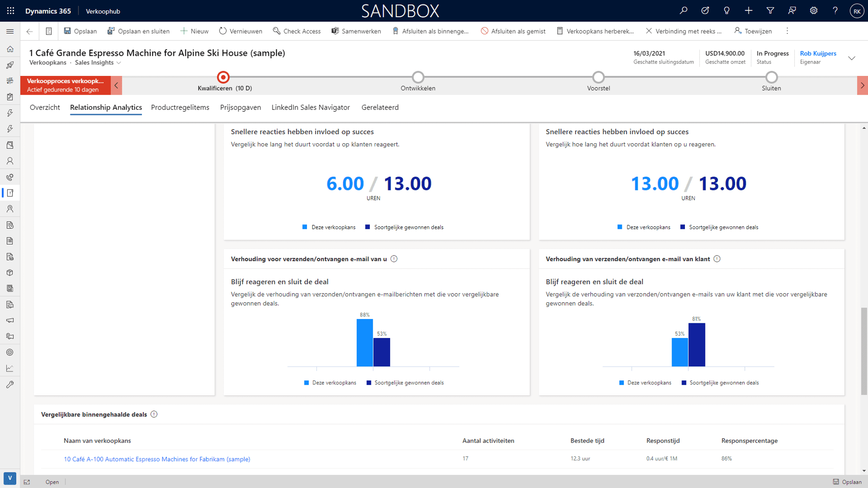Click the 88% light blue email bar
Image resolution: width=868 pixels, height=488 pixels.
point(365,343)
